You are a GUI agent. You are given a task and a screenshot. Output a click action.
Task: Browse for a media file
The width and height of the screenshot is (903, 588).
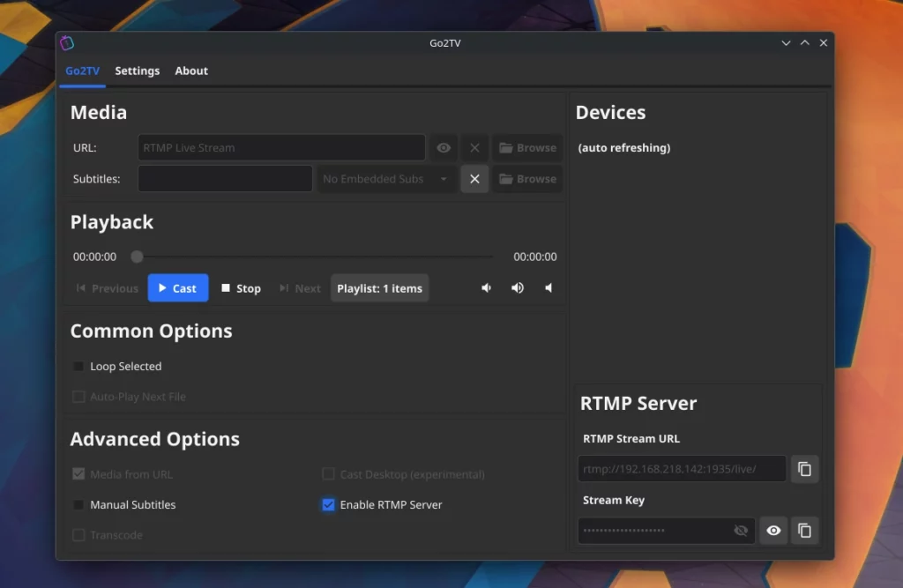pyautogui.click(x=527, y=148)
